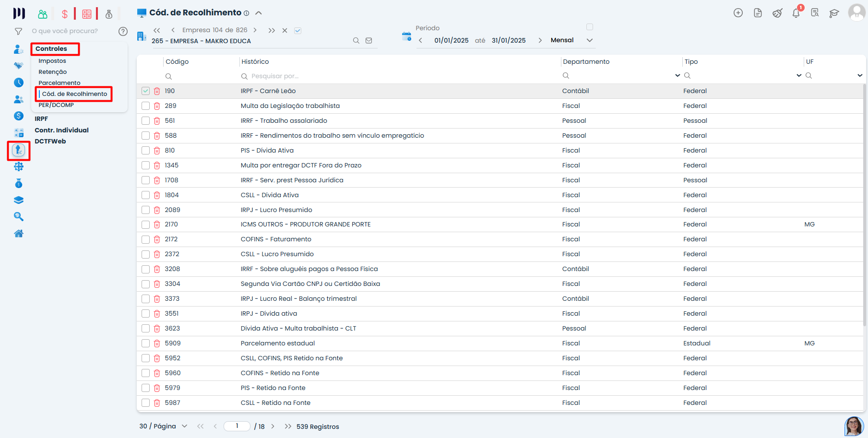
Task: Open the 30 / Página size dropdown
Action: (184, 426)
